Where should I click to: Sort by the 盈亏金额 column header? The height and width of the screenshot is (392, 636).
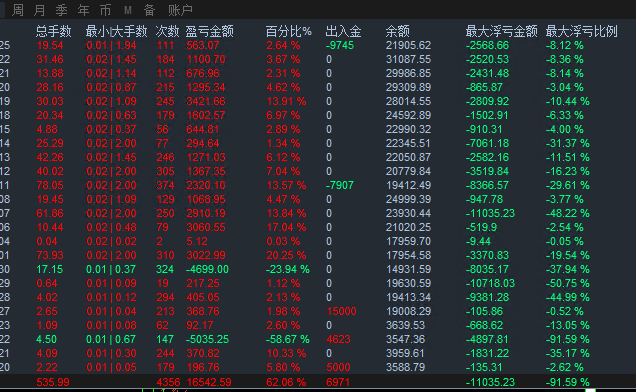point(209,31)
